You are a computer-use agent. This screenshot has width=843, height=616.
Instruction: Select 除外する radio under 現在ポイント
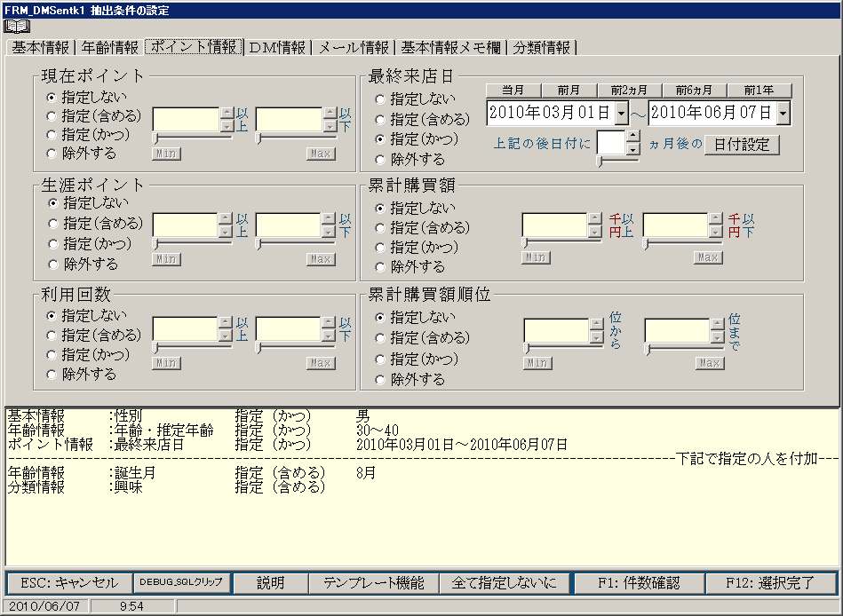[52, 154]
